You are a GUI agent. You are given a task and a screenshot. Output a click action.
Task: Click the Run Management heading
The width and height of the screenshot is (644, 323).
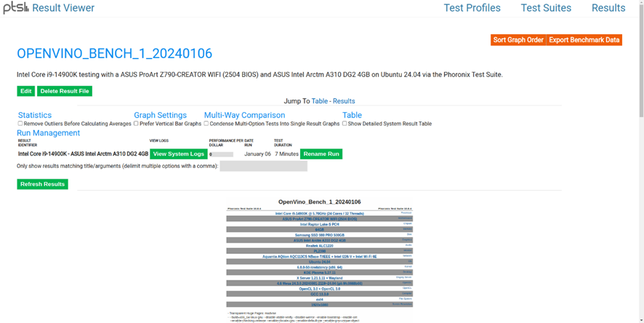pyautogui.click(x=49, y=132)
